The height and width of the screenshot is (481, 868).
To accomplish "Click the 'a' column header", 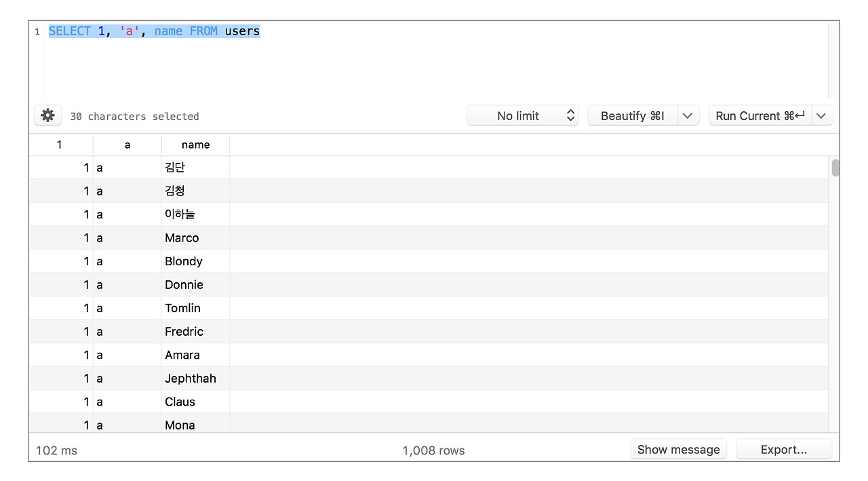I will pos(127,145).
